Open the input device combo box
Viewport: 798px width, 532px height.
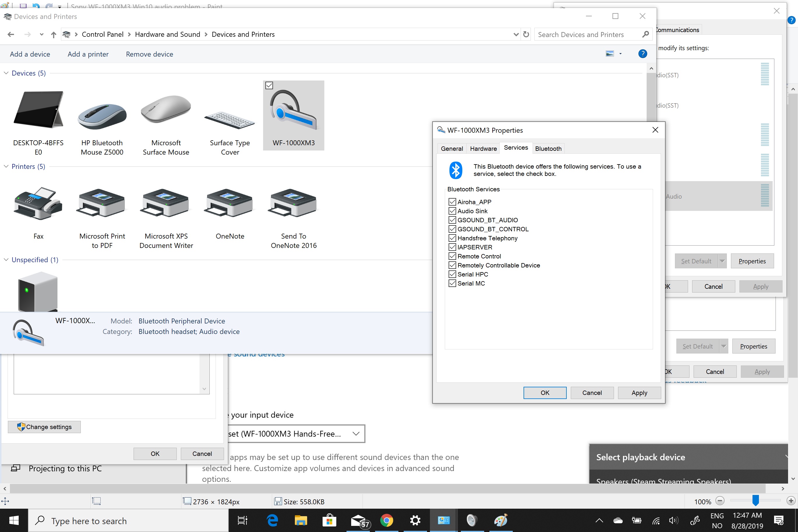[x=297, y=434]
